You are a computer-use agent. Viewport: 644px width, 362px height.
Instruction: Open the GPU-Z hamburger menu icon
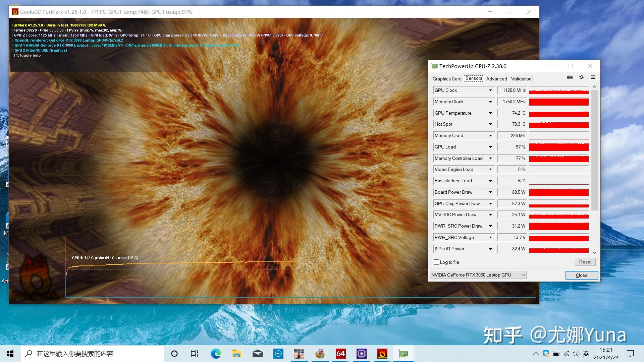[x=593, y=77]
